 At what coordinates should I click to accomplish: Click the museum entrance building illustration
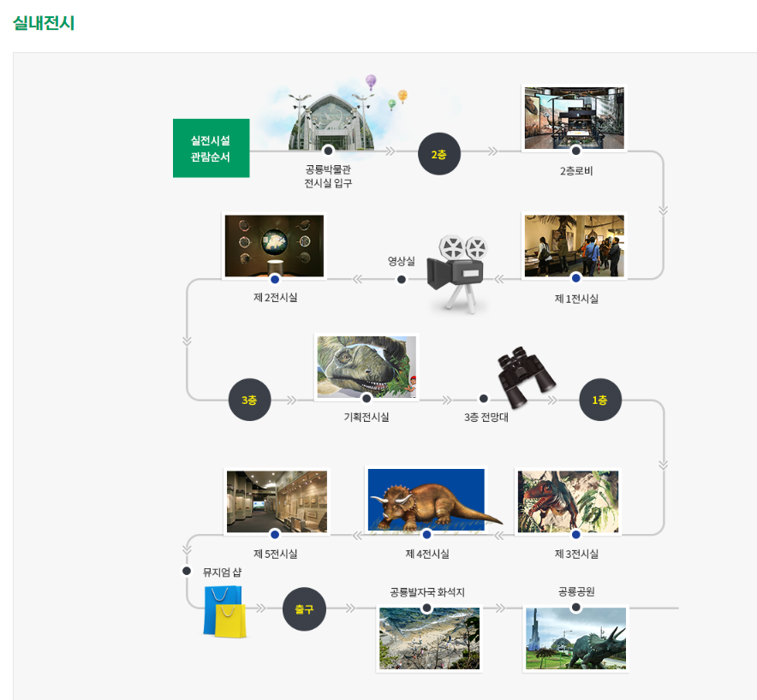click(331, 122)
